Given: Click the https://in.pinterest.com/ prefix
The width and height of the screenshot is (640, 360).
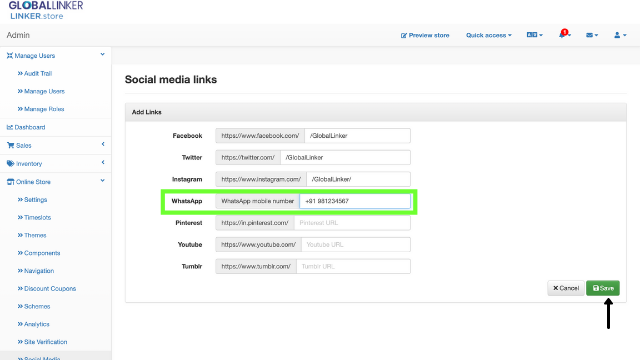Looking at the screenshot, I should tap(255, 223).
